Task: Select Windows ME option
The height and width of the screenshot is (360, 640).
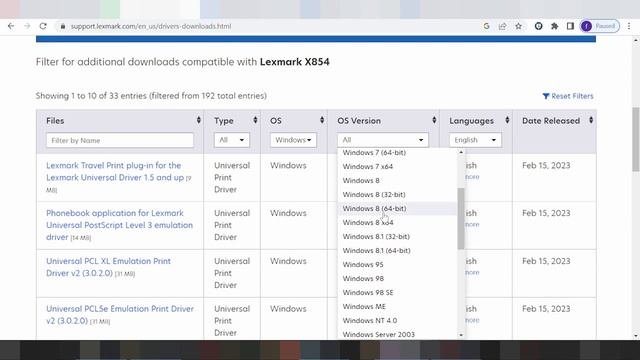Action: (397, 307)
